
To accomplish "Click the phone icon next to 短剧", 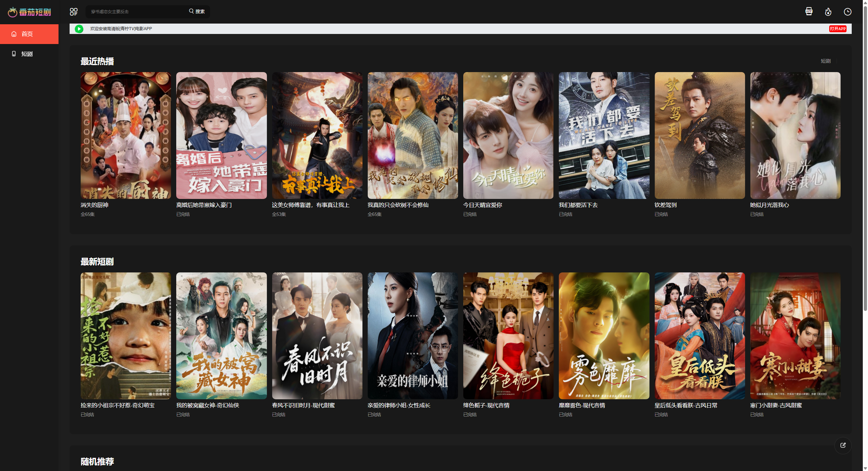I will [14, 54].
